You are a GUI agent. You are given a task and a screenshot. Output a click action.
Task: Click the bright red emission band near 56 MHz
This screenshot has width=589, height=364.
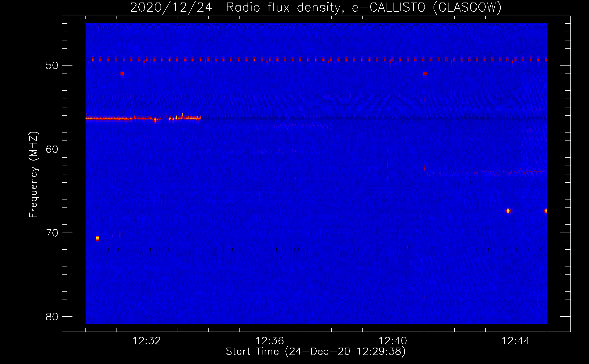pyautogui.click(x=143, y=118)
